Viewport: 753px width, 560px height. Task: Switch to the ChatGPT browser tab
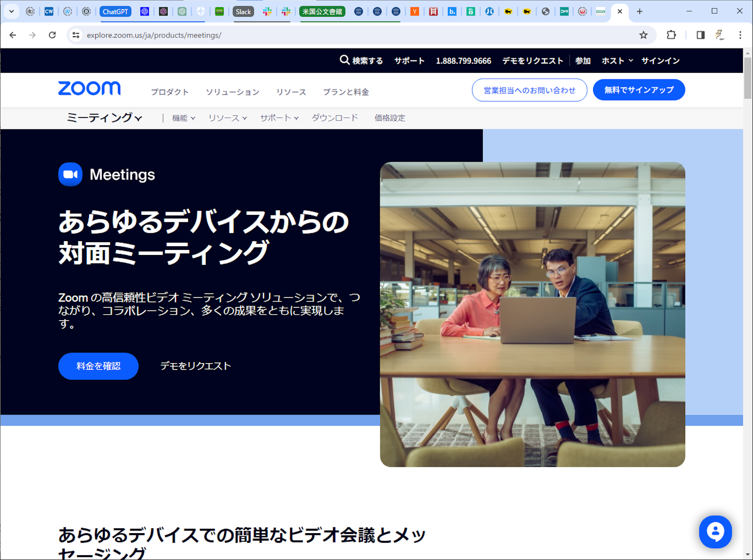115,11
